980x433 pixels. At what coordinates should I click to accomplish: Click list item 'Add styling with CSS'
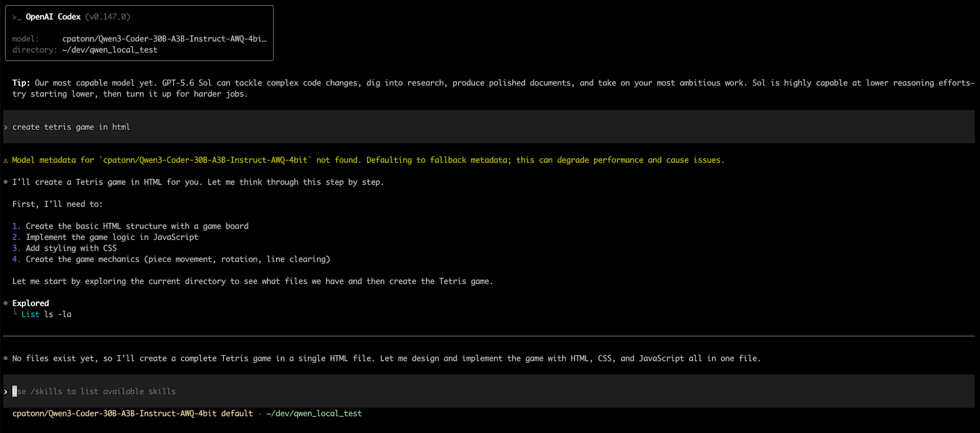pyautogui.click(x=71, y=248)
